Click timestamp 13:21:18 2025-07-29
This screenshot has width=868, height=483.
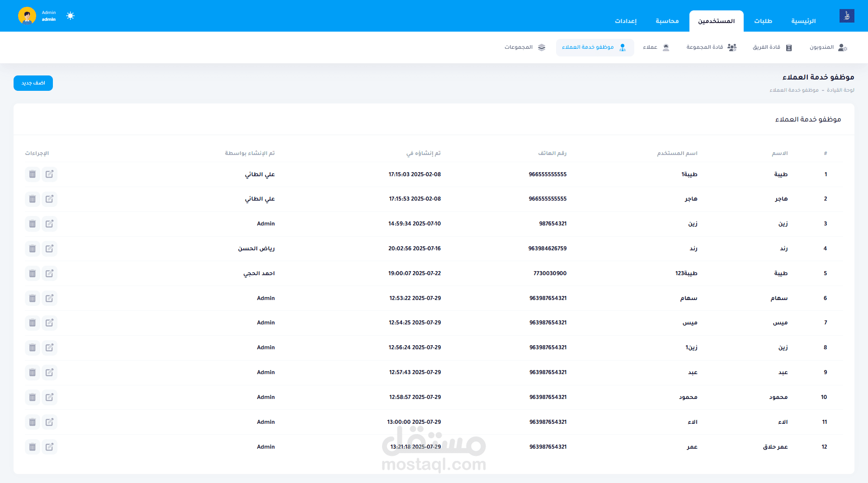point(415,447)
